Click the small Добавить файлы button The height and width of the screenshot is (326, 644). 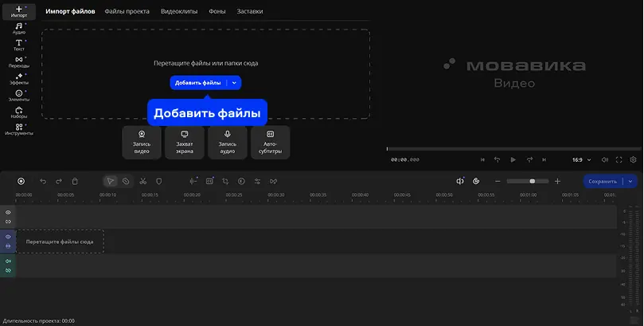[198, 83]
